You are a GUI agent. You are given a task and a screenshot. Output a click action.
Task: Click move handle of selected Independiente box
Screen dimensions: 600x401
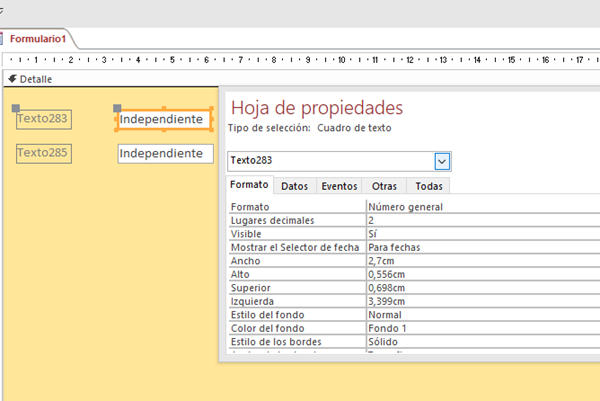(x=118, y=108)
